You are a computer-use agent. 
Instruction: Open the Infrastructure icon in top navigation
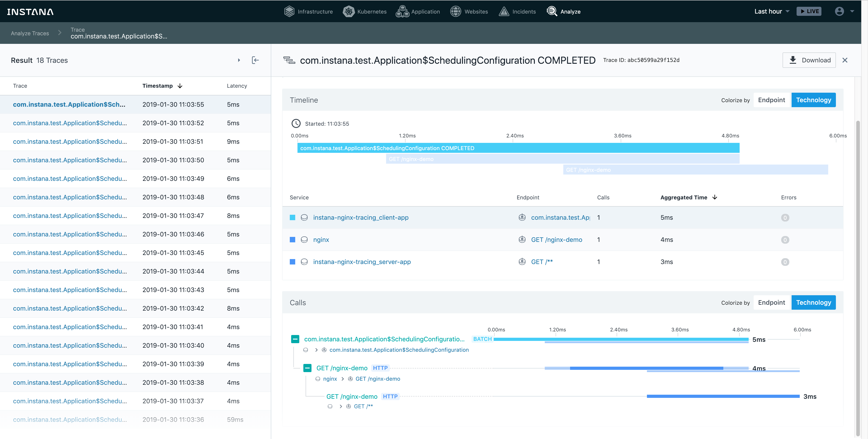click(x=289, y=12)
